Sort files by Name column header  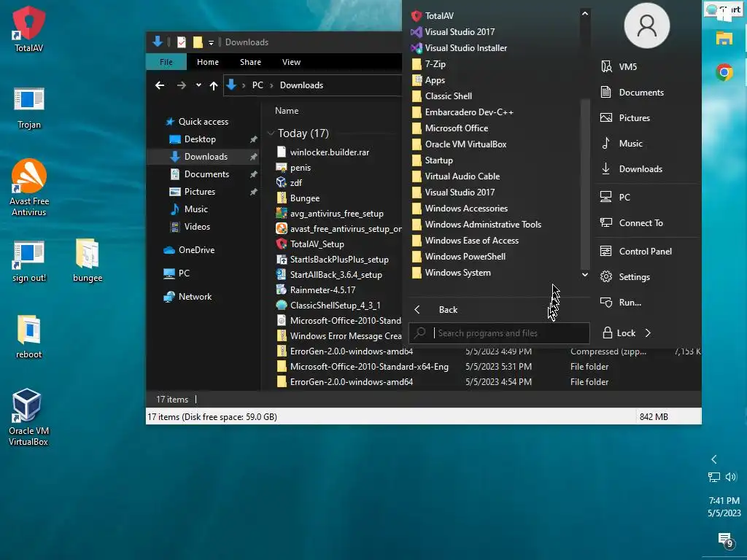(287, 111)
